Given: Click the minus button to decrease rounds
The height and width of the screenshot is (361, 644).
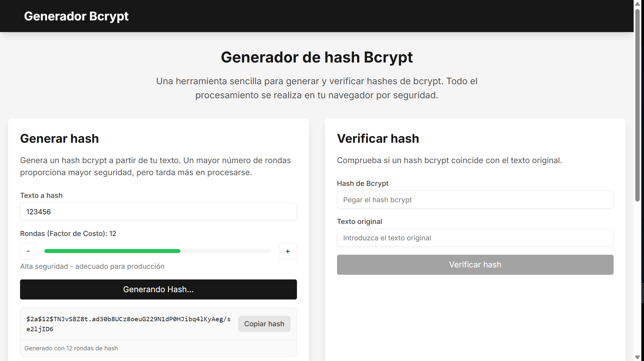Looking at the screenshot, I should pyautogui.click(x=28, y=251).
